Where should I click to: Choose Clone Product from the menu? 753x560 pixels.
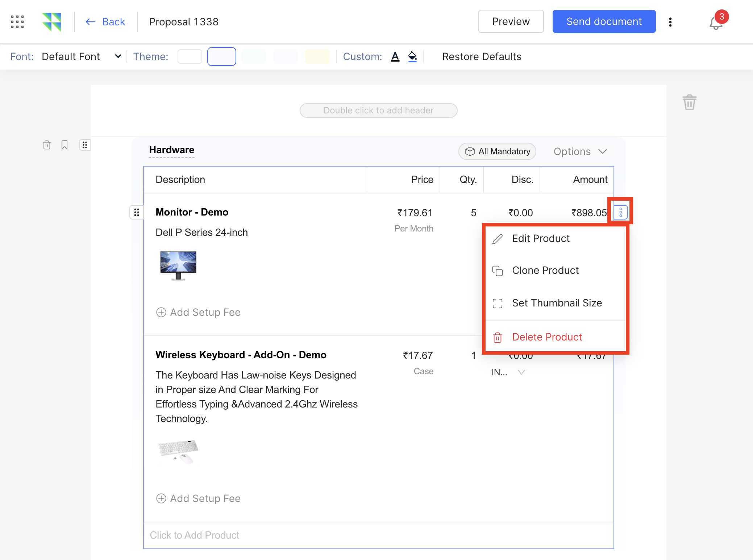pos(545,271)
